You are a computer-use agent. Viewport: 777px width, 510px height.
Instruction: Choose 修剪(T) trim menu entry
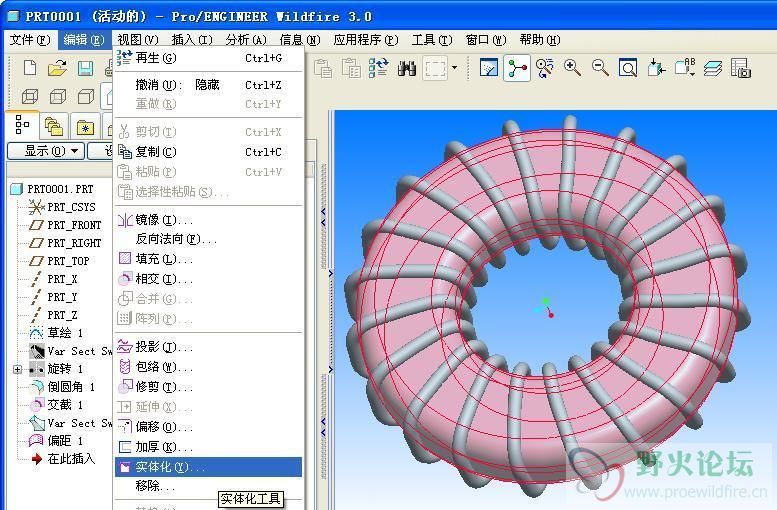click(208, 387)
